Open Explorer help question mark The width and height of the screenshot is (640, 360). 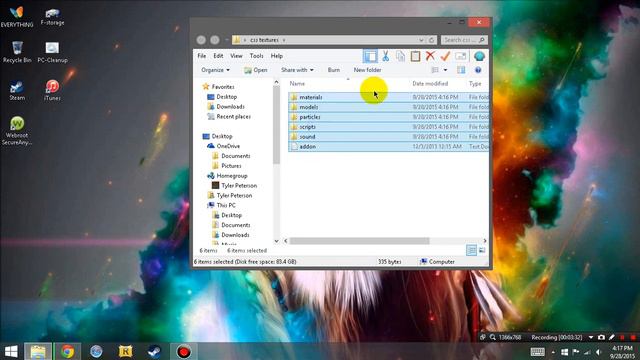click(x=478, y=70)
